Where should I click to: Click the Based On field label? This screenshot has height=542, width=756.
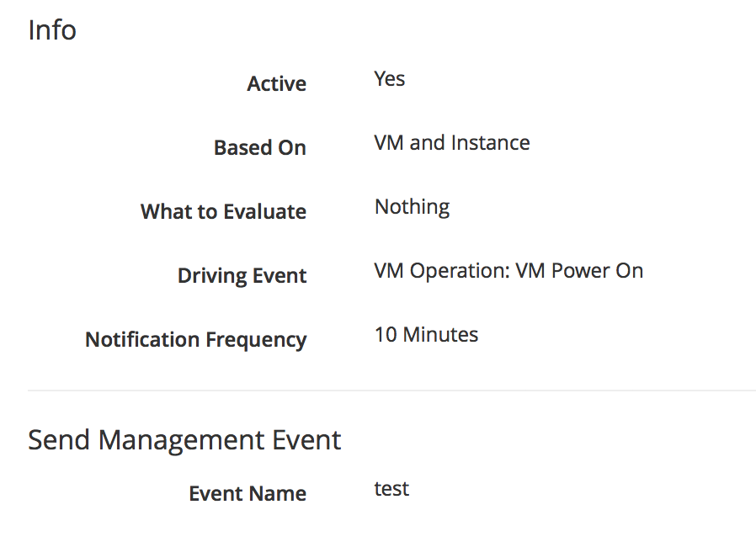(259, 148)
